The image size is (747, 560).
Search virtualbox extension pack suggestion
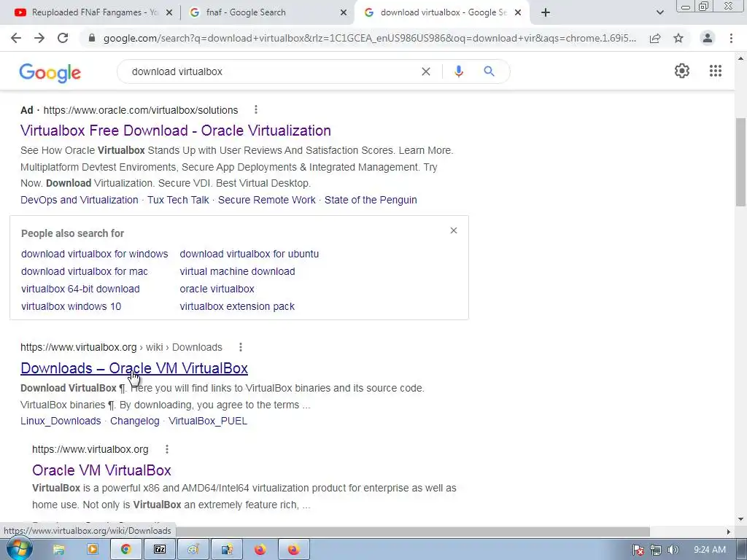pos(237,307)
